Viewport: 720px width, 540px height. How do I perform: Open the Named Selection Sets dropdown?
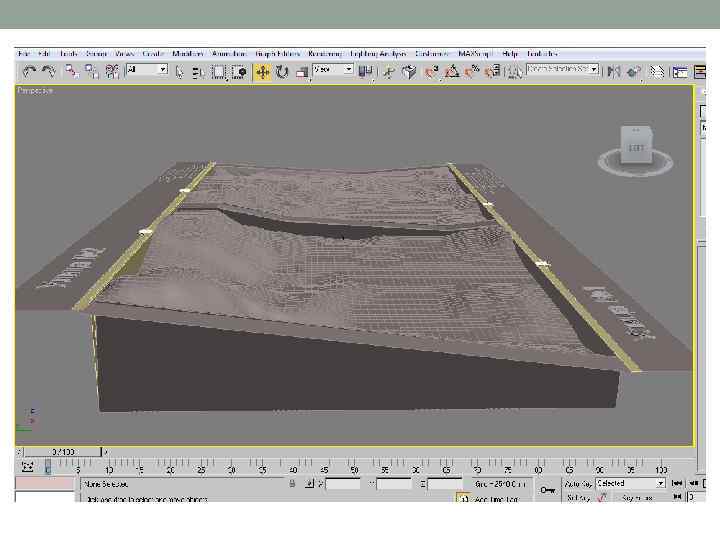point(562,69)
